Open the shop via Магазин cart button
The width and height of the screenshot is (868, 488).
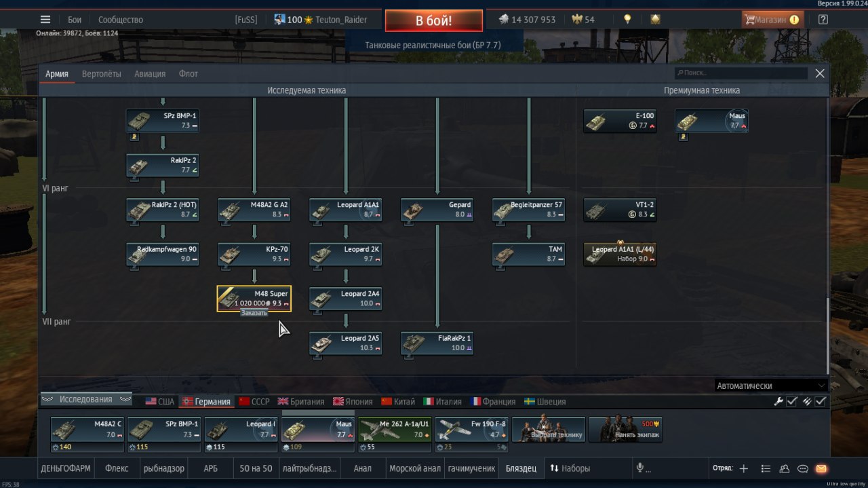point(772,20)
